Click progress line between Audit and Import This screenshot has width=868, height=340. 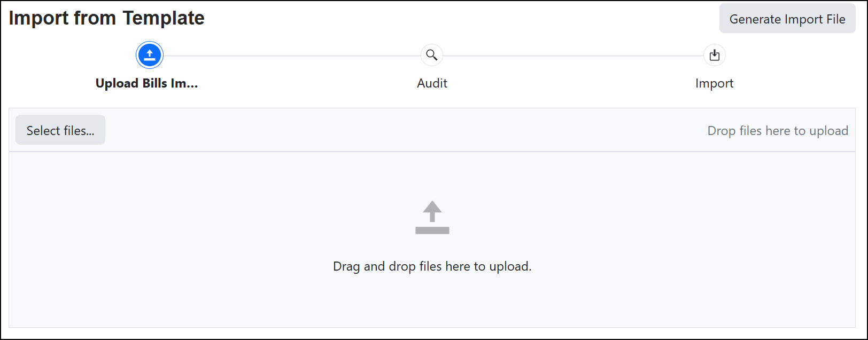[x=573, y=56]
